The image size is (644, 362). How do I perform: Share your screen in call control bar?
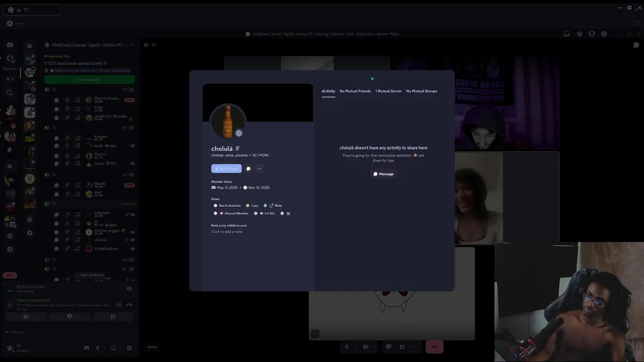[388, 347]
